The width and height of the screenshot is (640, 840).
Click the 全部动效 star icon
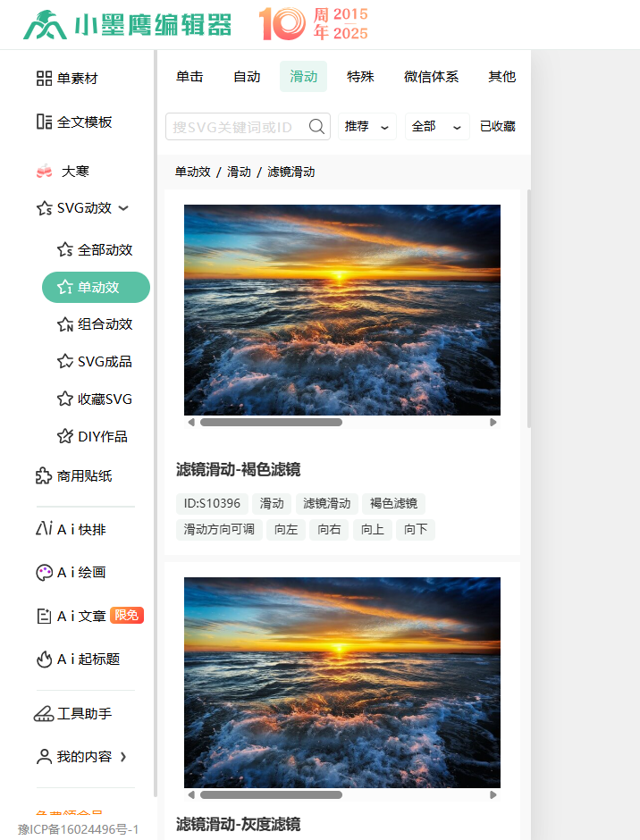tap(65, 249)
